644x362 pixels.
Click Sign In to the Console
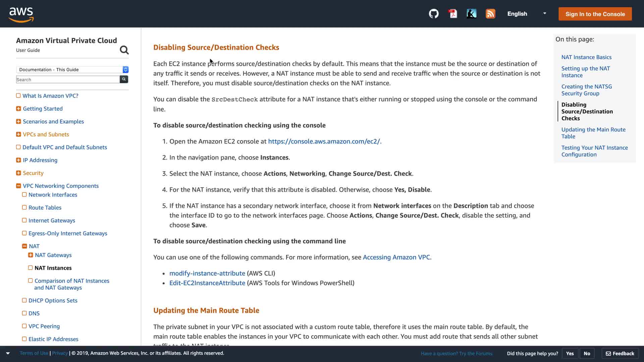pos(595,14)
